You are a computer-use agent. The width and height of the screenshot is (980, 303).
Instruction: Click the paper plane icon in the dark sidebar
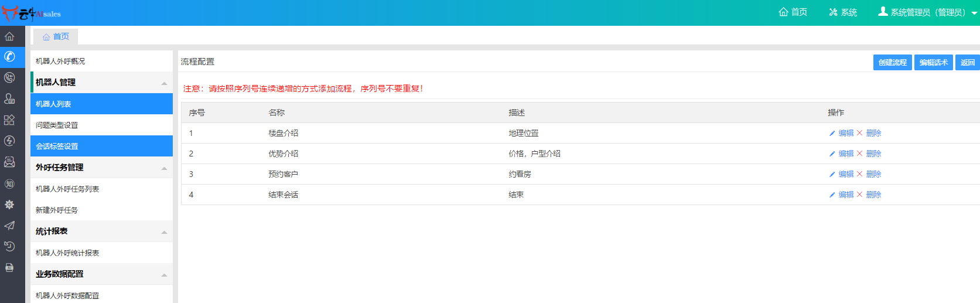coord(9,226)
